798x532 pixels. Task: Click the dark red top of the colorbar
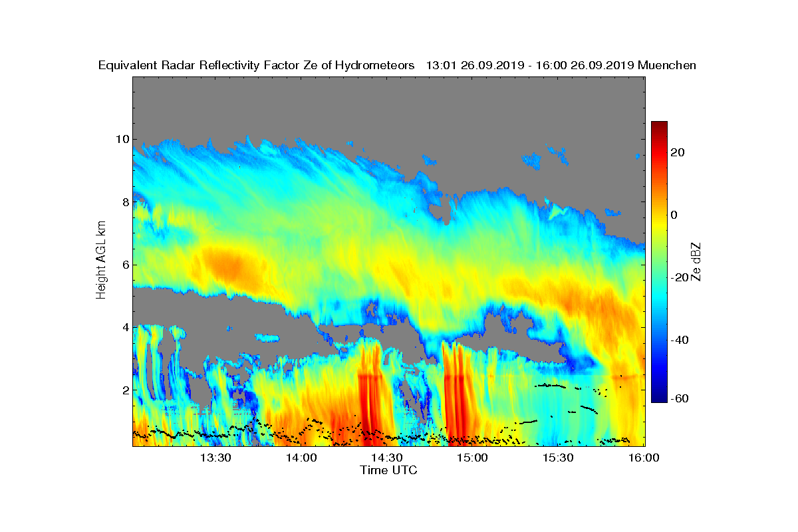[659, 125]
